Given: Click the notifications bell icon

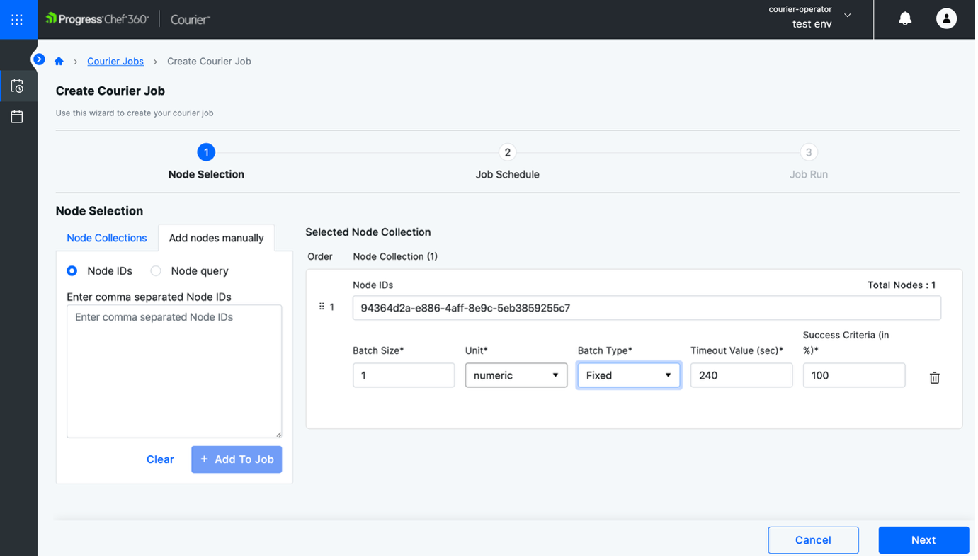Looking at the screenshot, I should coord(904,19).
